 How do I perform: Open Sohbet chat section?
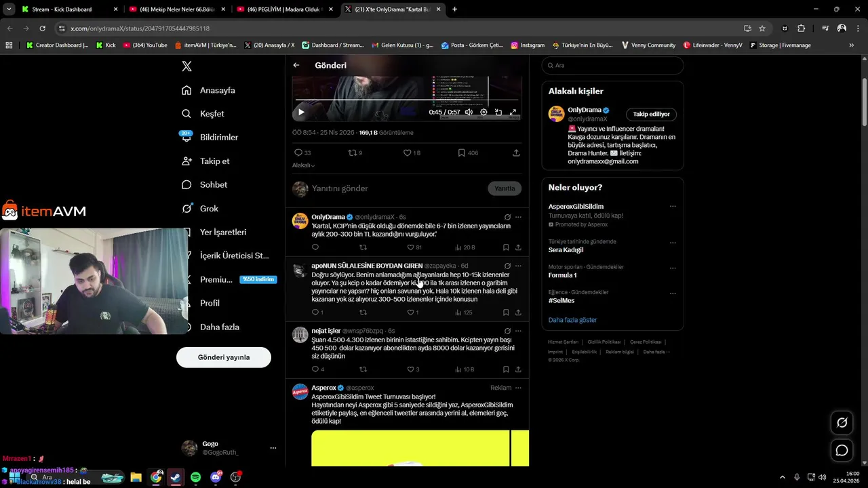pyautogui.click(x=204, y=184)
